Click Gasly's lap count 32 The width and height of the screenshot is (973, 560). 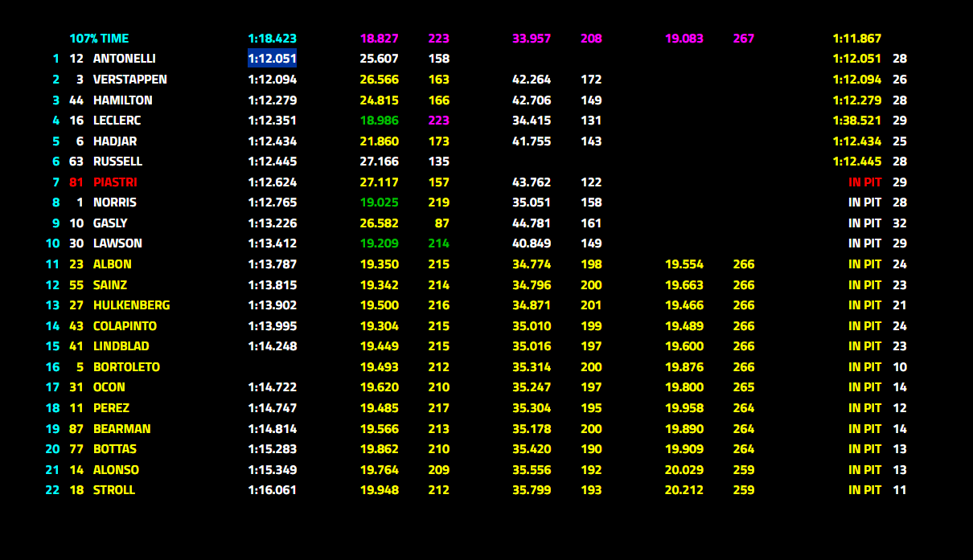tap(900, 223)
